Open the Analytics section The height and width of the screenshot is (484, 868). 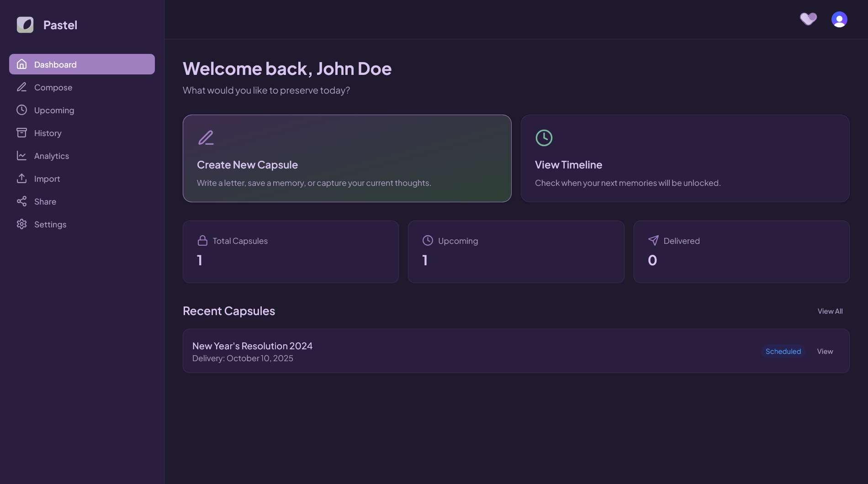[51, 156]
